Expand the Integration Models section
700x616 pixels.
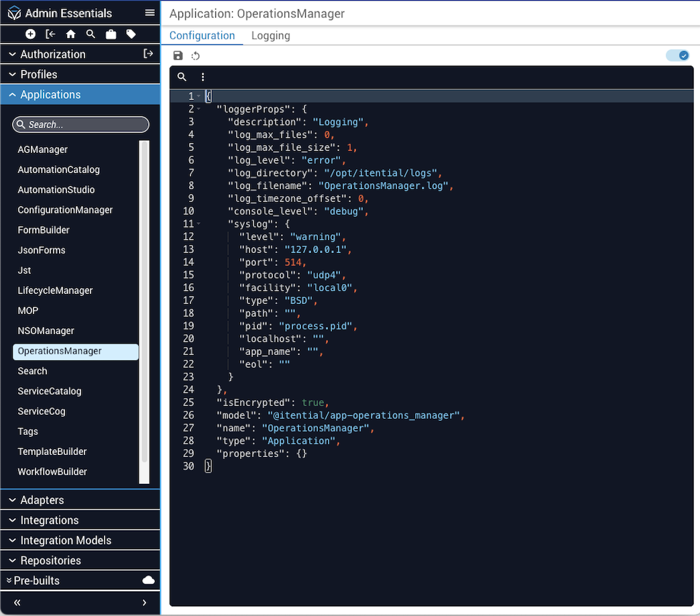click(66, 540)
